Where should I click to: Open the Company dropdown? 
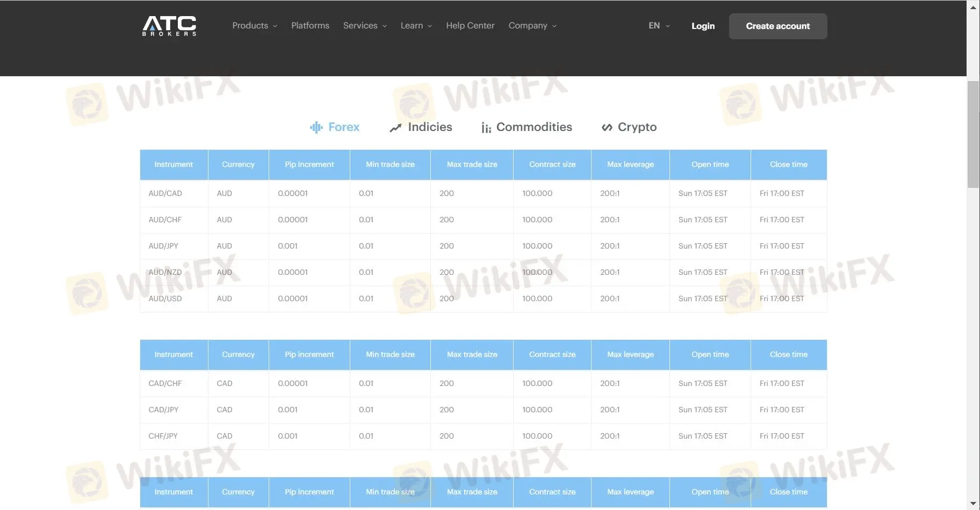531,25
